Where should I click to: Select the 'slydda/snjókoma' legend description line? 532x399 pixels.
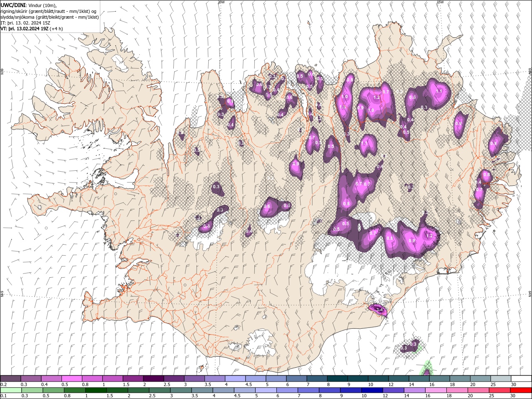49,17
